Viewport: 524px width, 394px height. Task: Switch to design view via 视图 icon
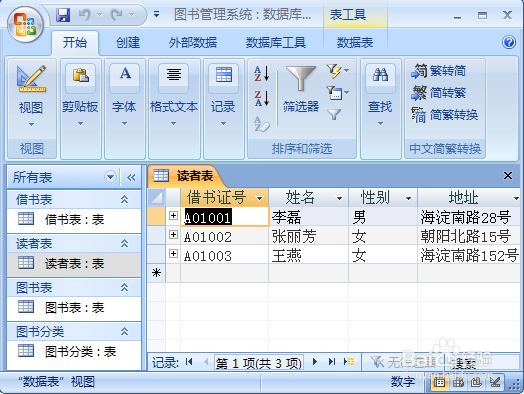coord(31,79)
